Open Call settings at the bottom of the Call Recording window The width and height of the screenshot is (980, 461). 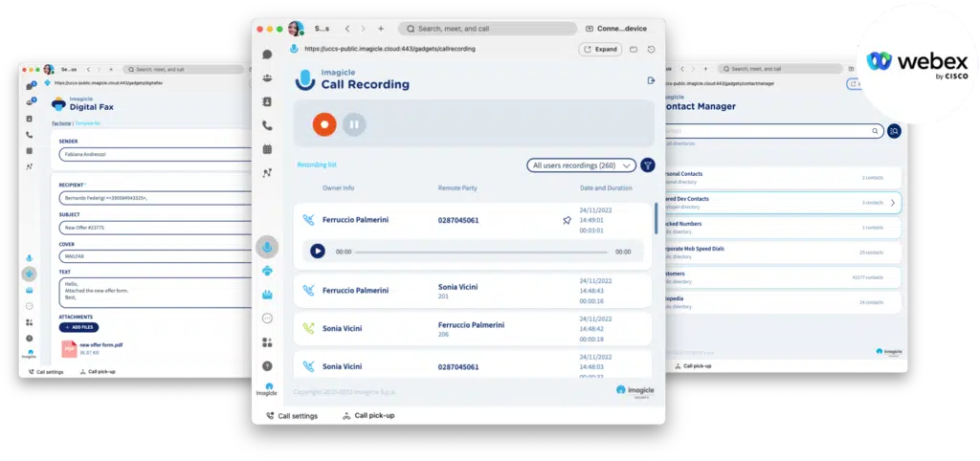(292, 416)
